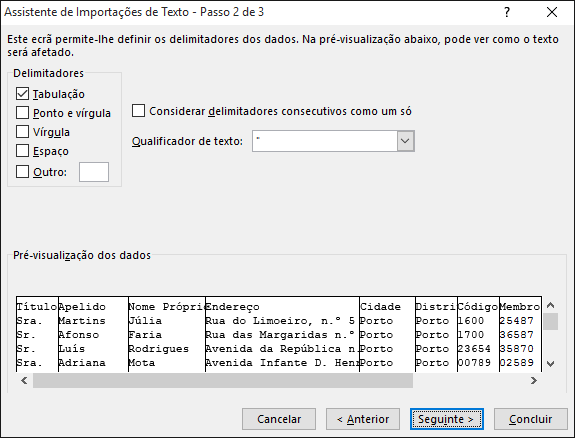Image resolution: width=575 pixels, height=438 pixels.
Task: Enable the Espaço delimiter checkbox
Action: 22,151
